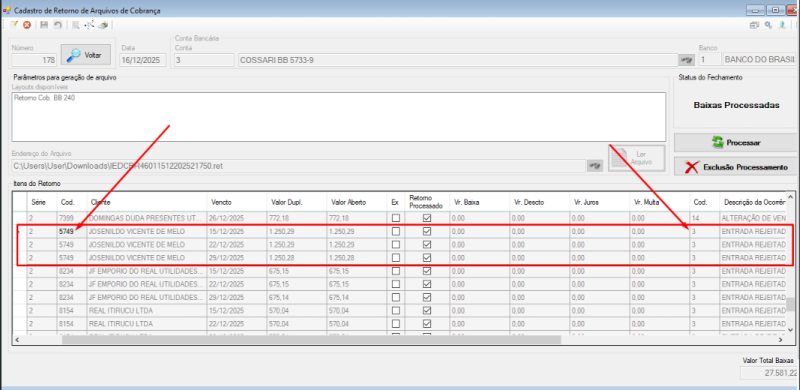
Task: Click the key search icon at top right
Action: point(768,25)
